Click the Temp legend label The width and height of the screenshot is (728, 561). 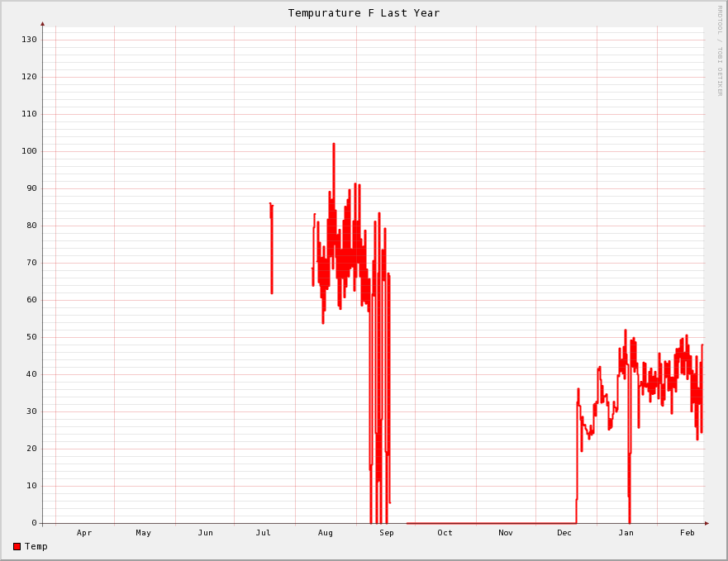coord(36,546)
